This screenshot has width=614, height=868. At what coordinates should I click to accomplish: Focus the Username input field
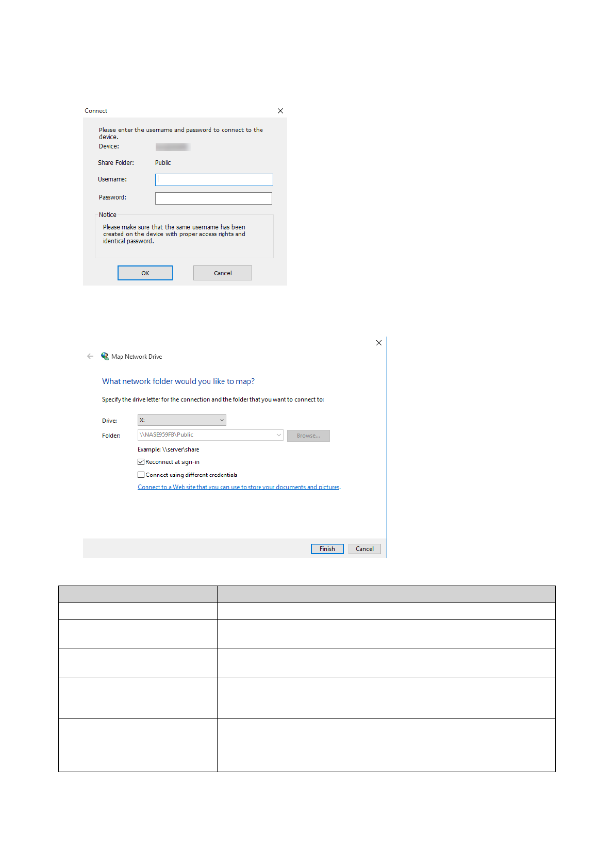pos(214,179)
